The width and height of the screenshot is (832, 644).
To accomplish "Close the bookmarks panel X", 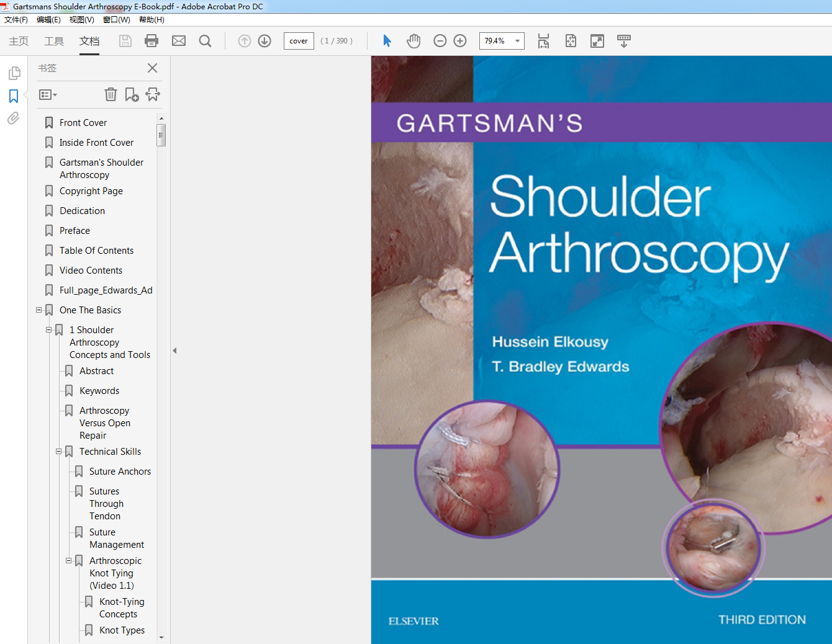I will tap(152, 68).
